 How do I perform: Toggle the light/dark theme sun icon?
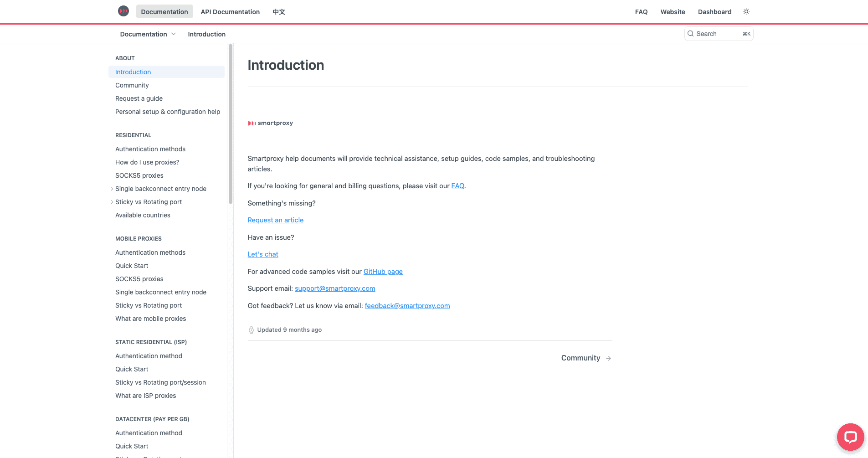746,11
